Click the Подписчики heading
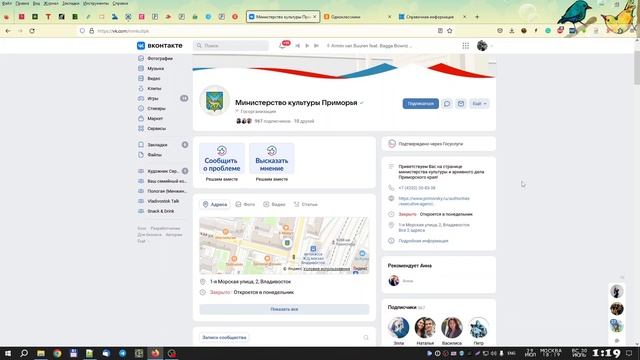 click(402, 307)
